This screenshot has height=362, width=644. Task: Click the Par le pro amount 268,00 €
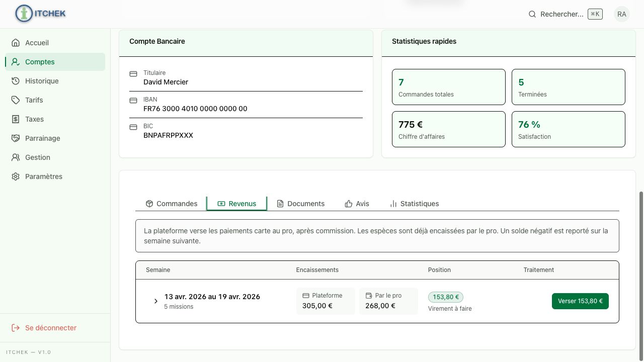coord(380,306)
